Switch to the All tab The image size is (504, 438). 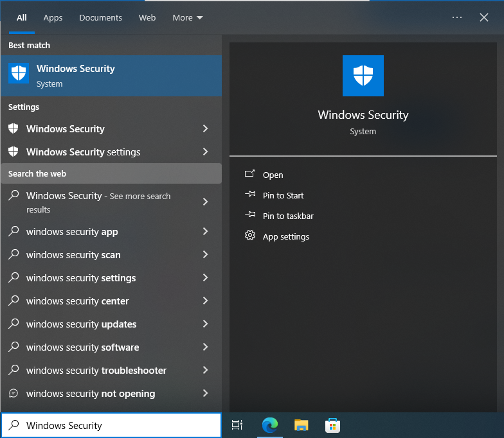pyautogui.click(x=22, y=18)
